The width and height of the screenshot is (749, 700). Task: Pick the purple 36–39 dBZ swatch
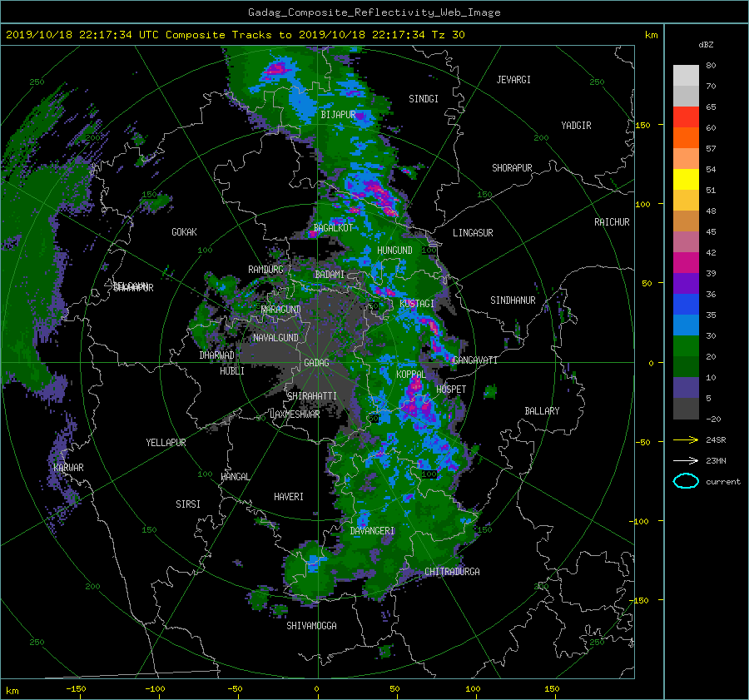point(686,283)
